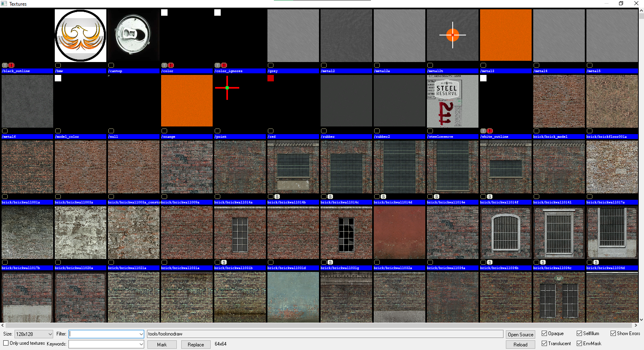644x350 pixels.
Task: Disable the Opaque filter checkbox
Action: point(545,333)
